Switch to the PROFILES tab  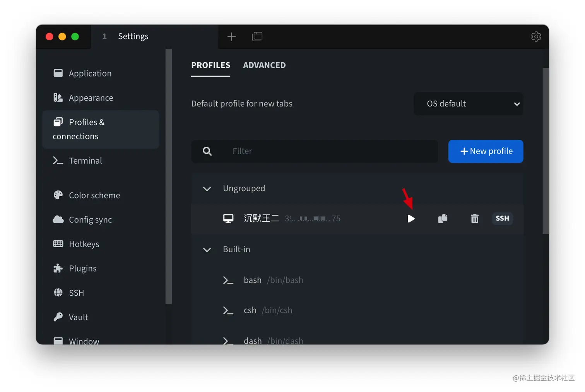(210, 65)
